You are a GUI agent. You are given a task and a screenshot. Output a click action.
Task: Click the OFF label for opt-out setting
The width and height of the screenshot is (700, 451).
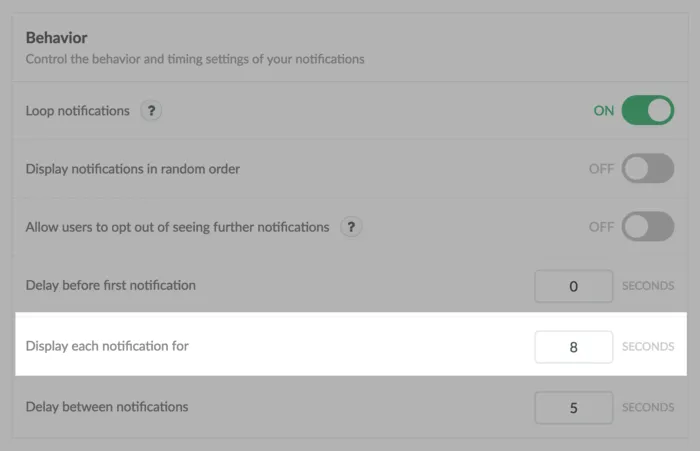[601, 227]
